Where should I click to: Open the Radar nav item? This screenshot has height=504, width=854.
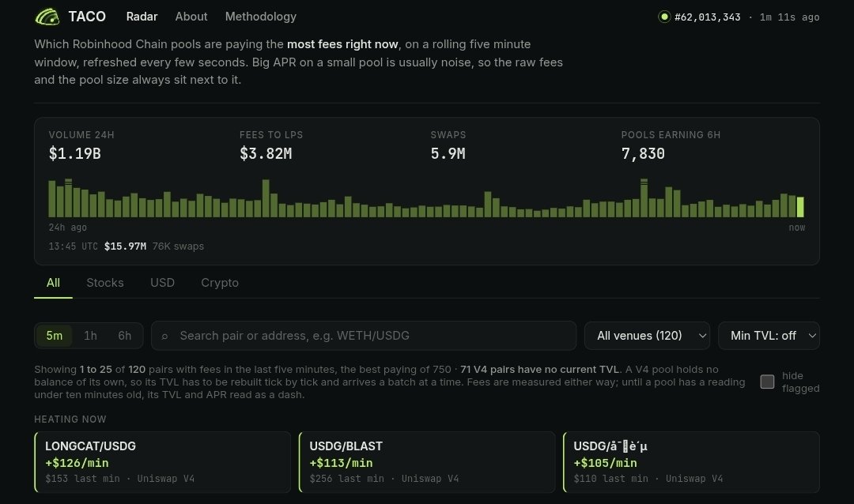pyautogui.click(x=142, y=17)
